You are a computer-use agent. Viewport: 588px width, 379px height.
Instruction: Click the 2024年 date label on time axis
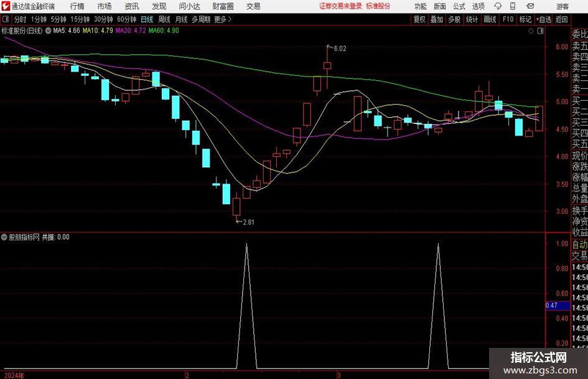pyautogui.click(x=14, y=375)
